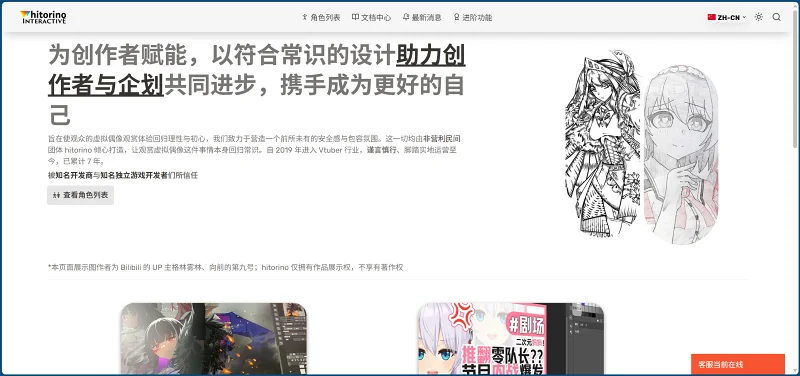The height and width of the screenshot is (376, 800).
Task: Click the image credit footnote mentioning Bilibili
Action: pyautogui.click(x=226, y=267)
